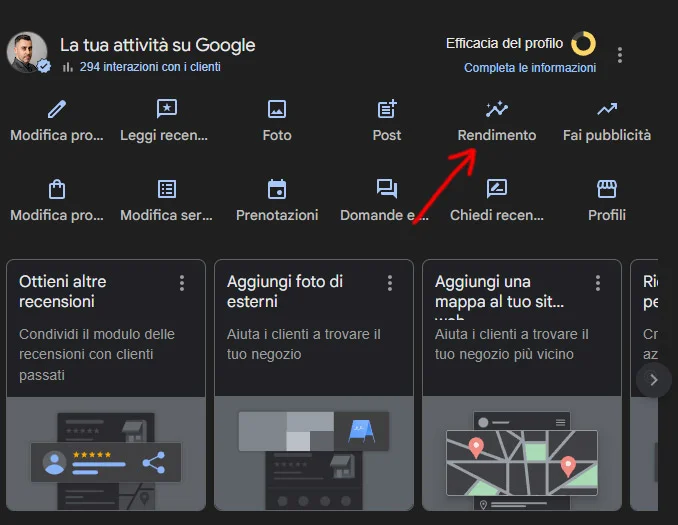678x525 pixels.
Task: Create a new Post icon
Action: coord(387,109)
